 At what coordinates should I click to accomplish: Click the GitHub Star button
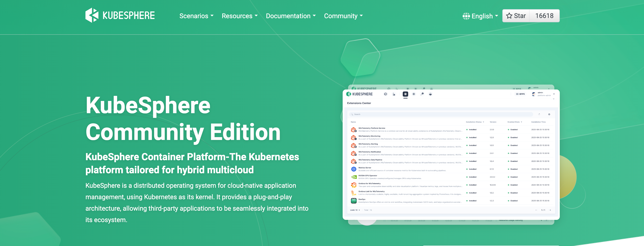pos(516,16)
